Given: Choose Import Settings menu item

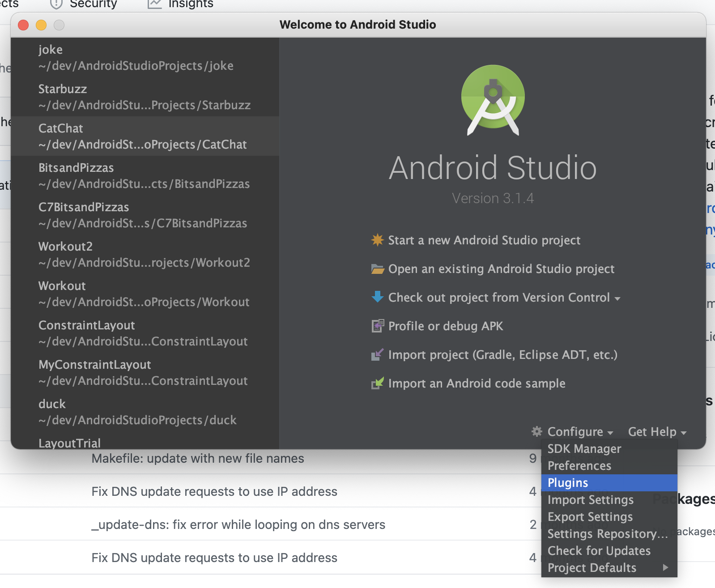Looking at the screenshot, I should pos(609,500).
